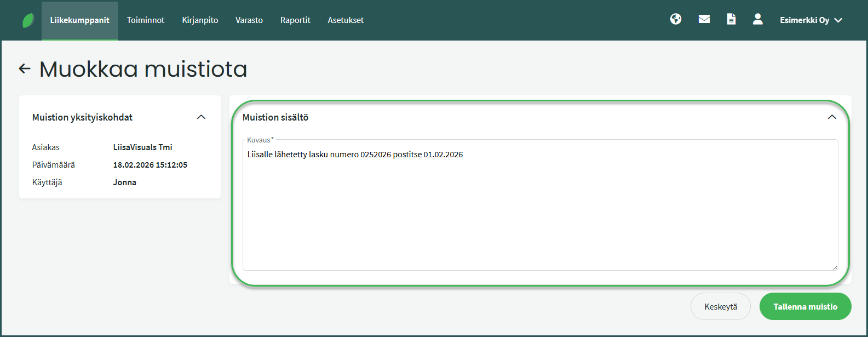Open messages via the envelope icon
Screen dimensions: 868x337
704,19
